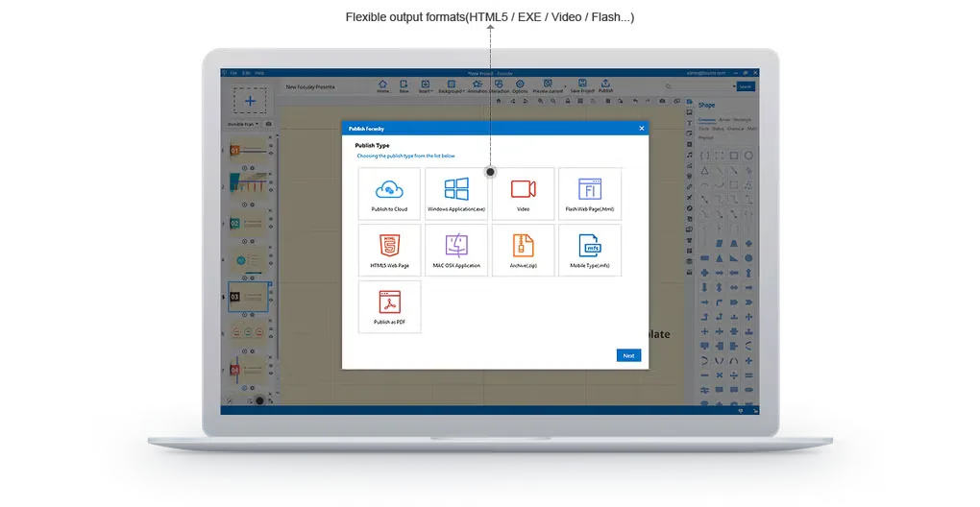Screen dimensions: 980x507
Task: Open the Animation toolbar item
Action: pos(477,86)
